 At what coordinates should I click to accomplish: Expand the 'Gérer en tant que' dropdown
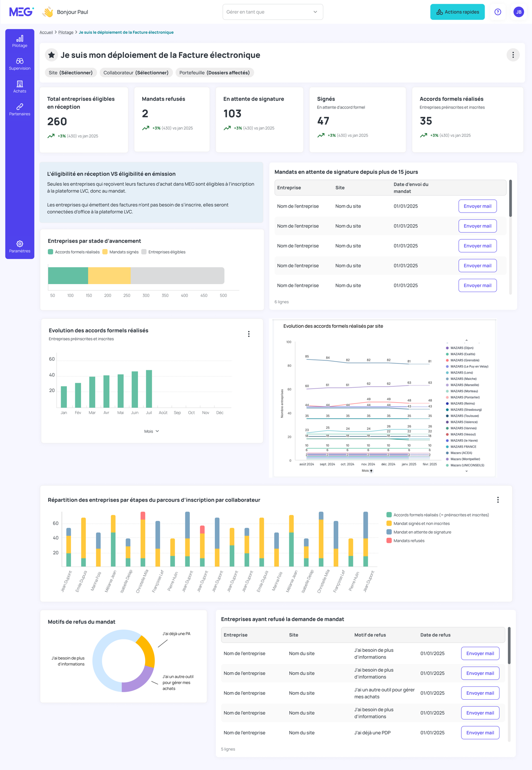pyautogui.click(x=273, y=12)
